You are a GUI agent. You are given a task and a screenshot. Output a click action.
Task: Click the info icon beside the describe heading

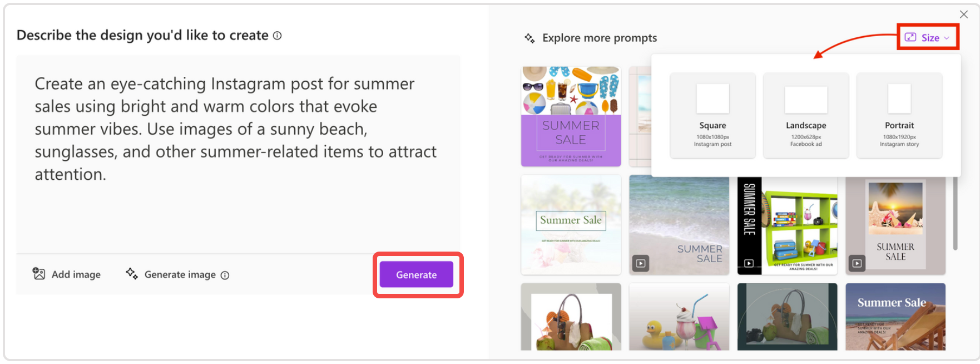coord(277,35)
